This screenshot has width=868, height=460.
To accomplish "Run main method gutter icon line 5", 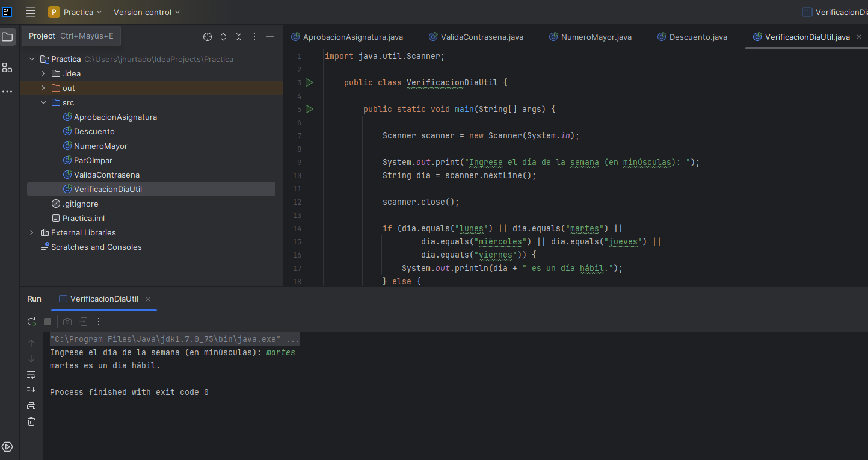I will (309, 109).
